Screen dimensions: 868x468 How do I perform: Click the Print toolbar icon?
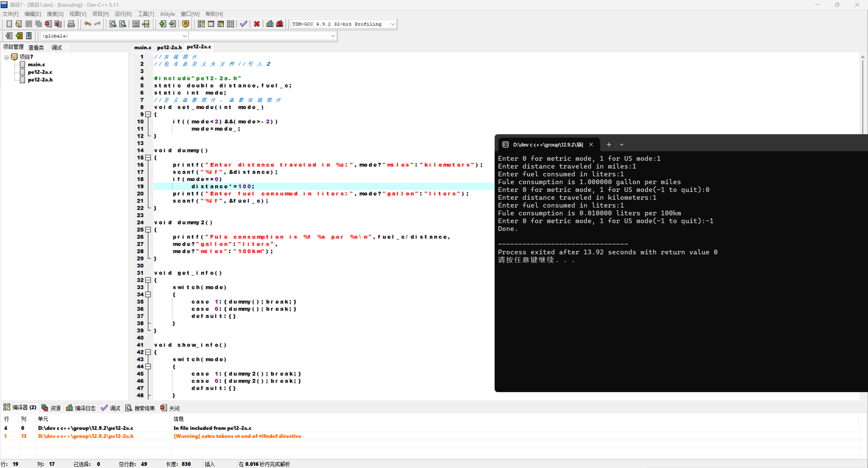click(71, 24)
